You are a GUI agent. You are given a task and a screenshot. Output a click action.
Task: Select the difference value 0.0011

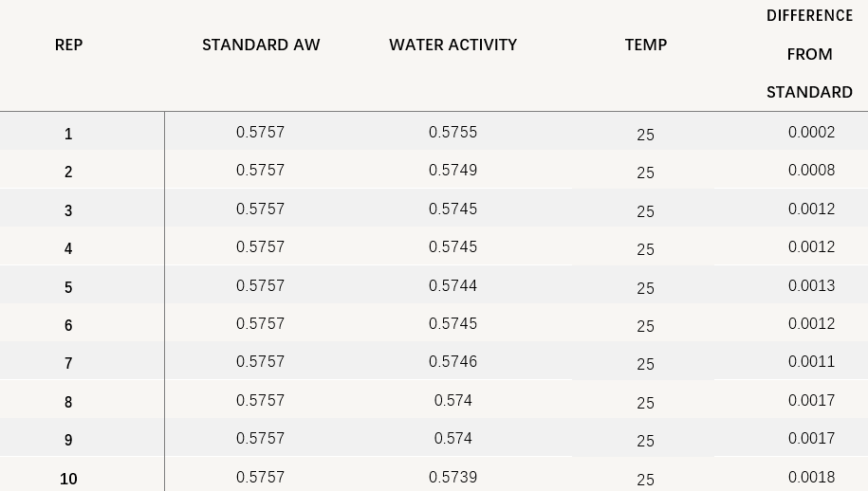click(x=811, y=361)
